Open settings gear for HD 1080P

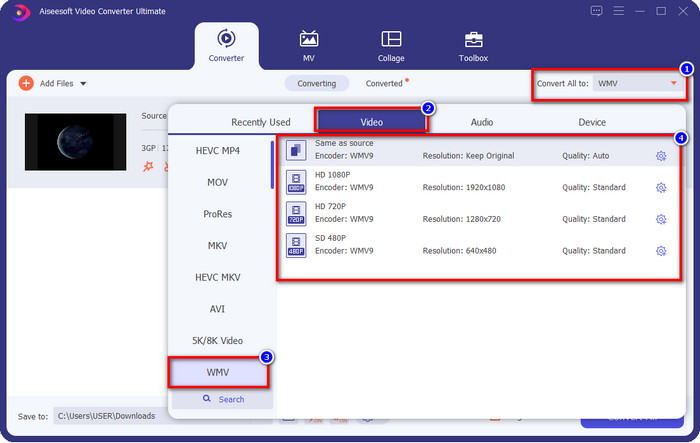[x=661, y=188]
